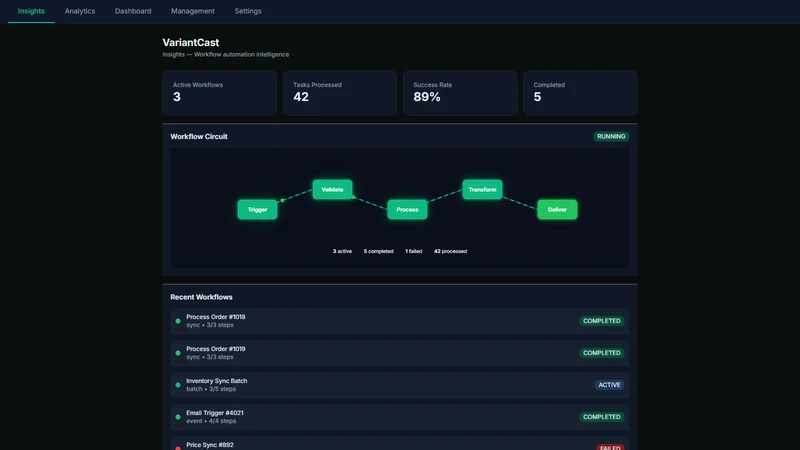Select the Settings tab
Image resolution: width=800 pixels, height=450 pixels.
pos(248,11)
